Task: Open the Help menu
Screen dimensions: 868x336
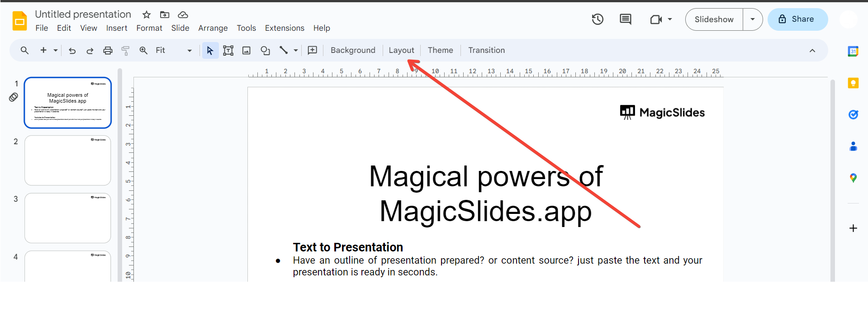Action: (322, 28)
